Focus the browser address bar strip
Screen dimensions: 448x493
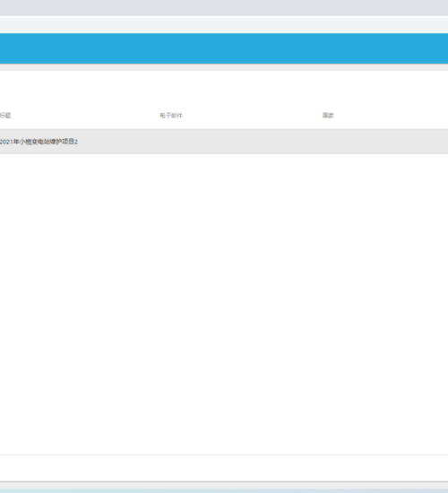click(224, 24)
